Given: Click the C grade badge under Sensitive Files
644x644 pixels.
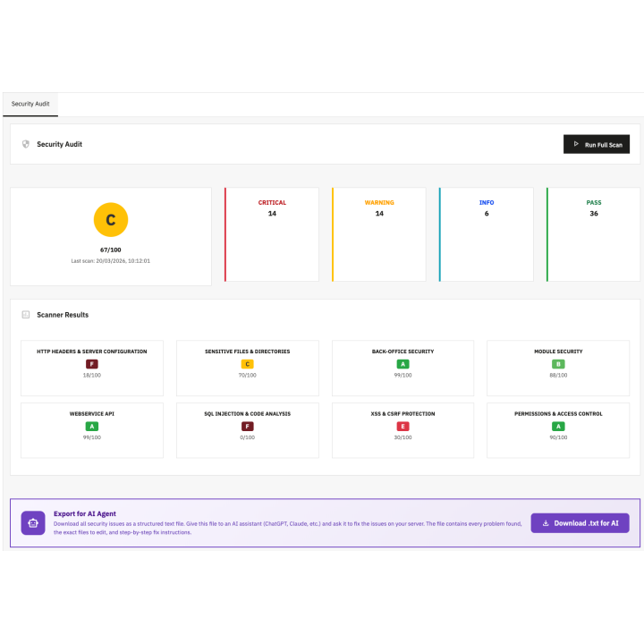Looking at the screenshot, I should click(x=247, y=364).
